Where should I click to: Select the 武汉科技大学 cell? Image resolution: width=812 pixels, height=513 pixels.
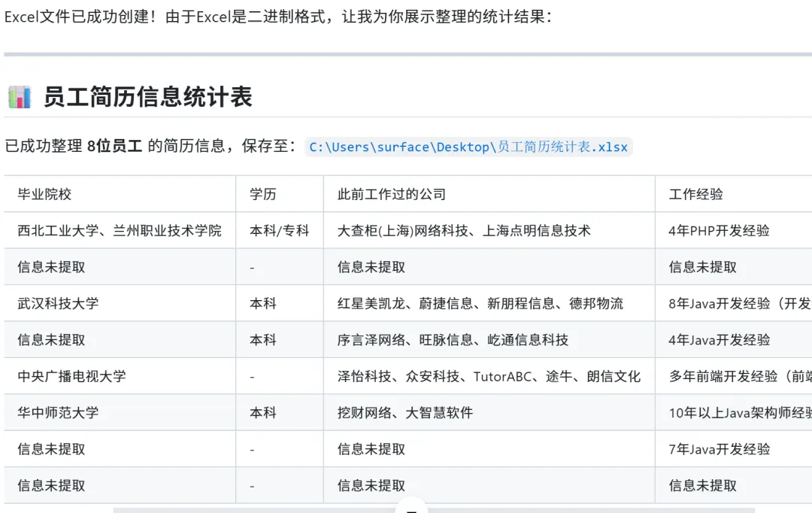click(x=120, y=303)
